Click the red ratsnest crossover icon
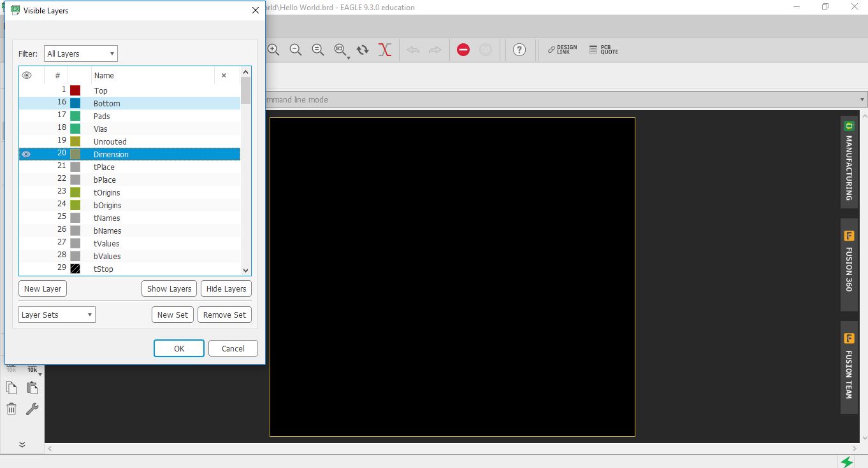The width and height of the screenshot is (868, 468). pos(385,50)
